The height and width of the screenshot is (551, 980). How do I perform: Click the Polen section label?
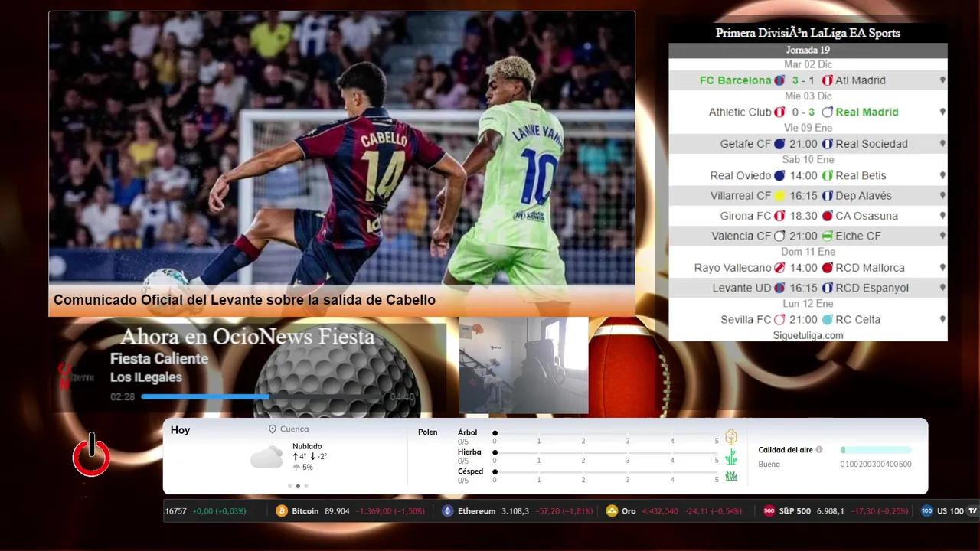(x=427, y=432)
